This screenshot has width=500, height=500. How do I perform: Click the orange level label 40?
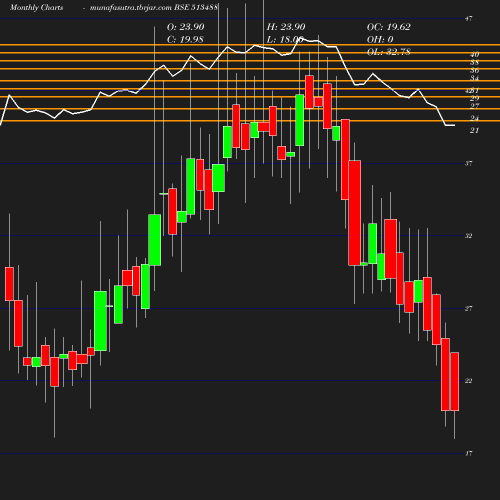(x=475, y=54)
